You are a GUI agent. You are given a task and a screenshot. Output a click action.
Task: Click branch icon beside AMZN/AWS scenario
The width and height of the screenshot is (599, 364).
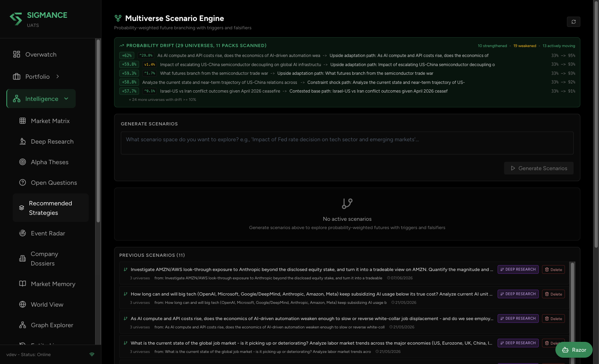[x=126, y=269]
